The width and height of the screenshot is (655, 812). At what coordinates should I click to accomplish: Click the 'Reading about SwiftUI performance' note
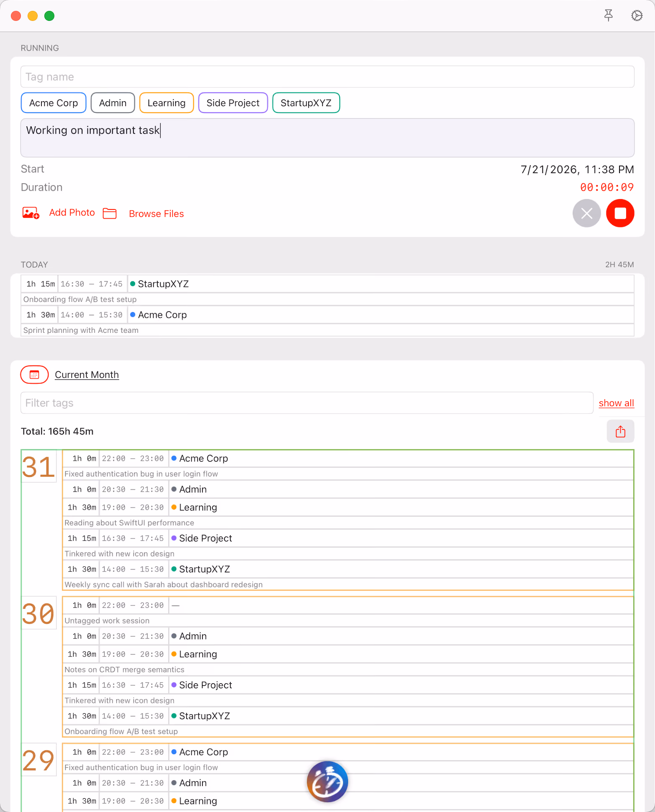click(129, 523)
